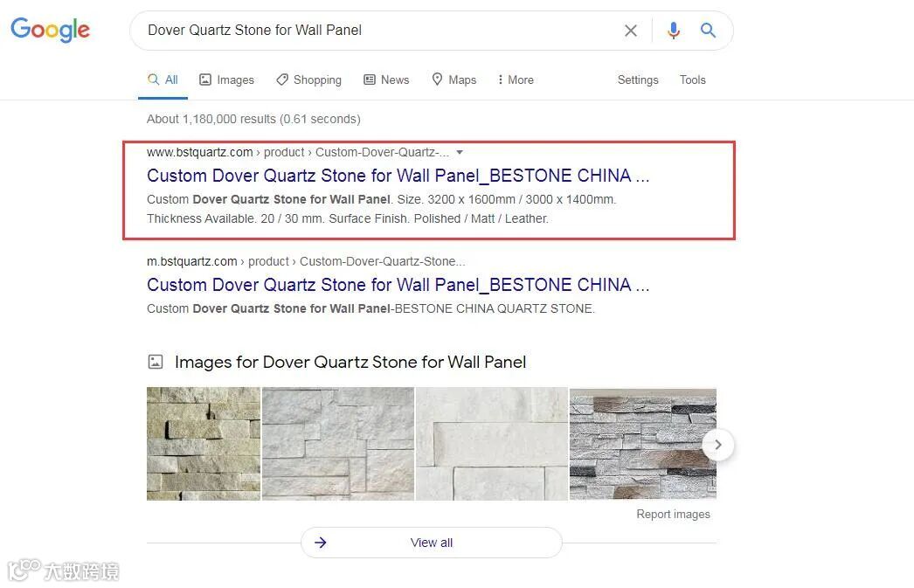Submit search using magnifying glass icon

708,30
